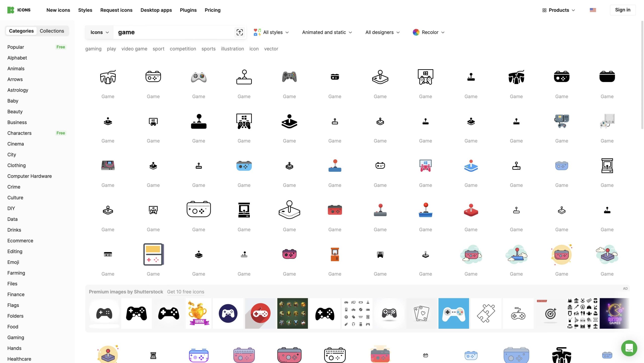The width and height of the screenshot is (644, 363).
Task: Select the black outlined arcade cabinet icon
Action: tap(607, 166)
